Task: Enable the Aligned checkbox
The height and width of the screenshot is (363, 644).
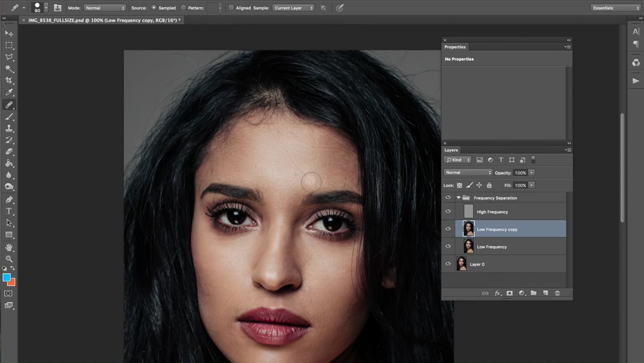Action: tap(231, 8)
